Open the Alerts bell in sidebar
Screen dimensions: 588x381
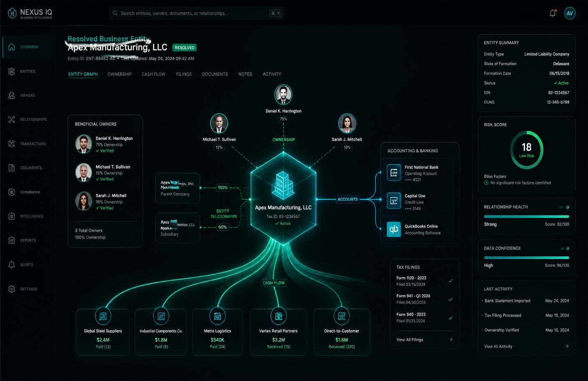(12, 264)
